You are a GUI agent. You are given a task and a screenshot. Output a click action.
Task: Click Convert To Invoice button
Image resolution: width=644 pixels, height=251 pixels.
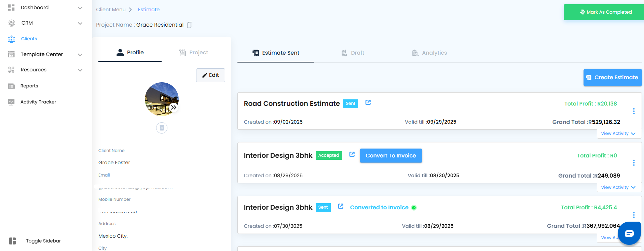click(390, 156)
